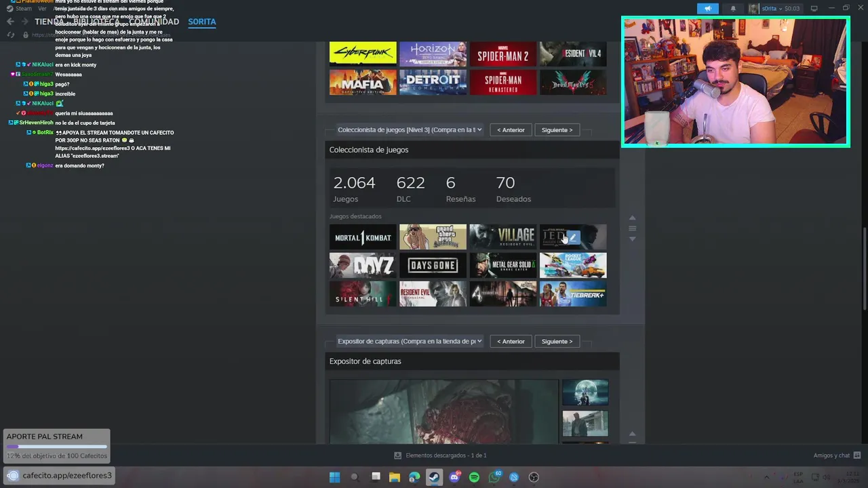Select Mortal Kombat 1 featured game
The height and width of the screenshot is (488, 868).
tap(363, 237)
